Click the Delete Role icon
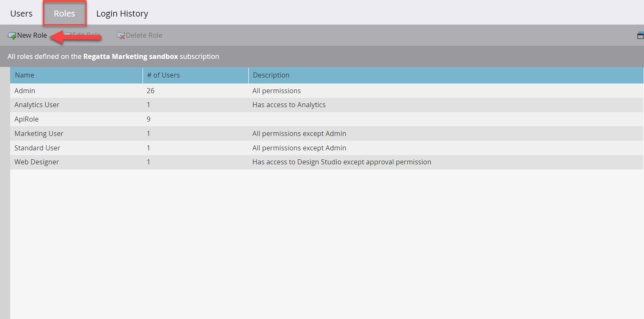Viewport: 644px width, 319px height. pos(121,36)
